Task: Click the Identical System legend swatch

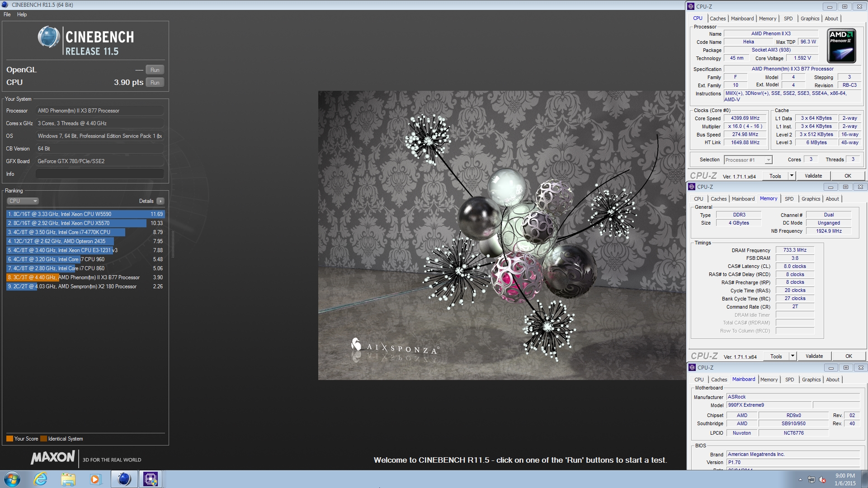Action: [x=43, y=439]
